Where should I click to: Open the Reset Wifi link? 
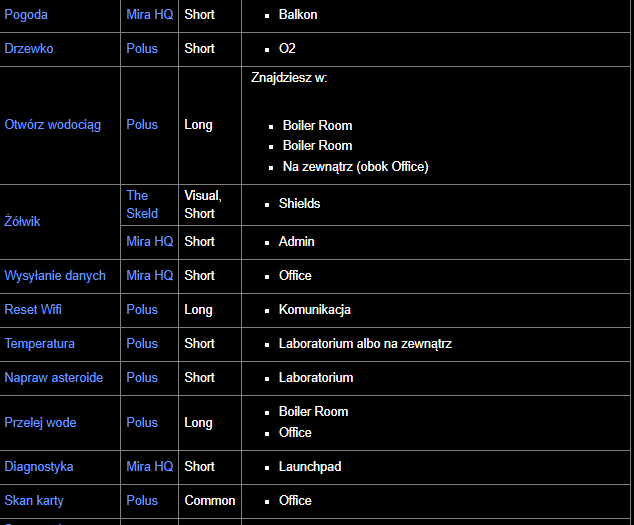[33, 309]
